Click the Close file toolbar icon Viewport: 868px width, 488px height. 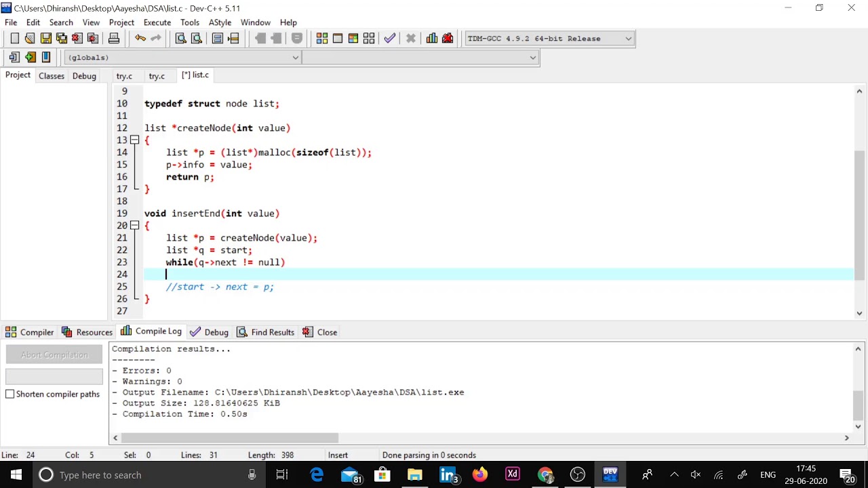[77, 39]
